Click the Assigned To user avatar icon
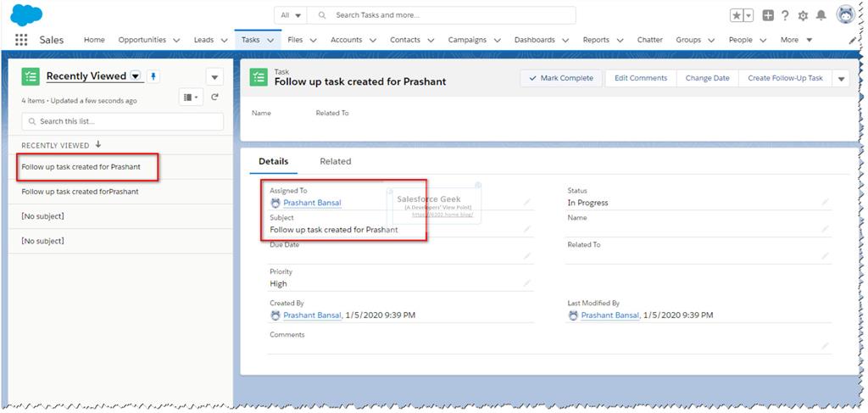This screenshot has height=413, width=868. click(x=275, y=204)
